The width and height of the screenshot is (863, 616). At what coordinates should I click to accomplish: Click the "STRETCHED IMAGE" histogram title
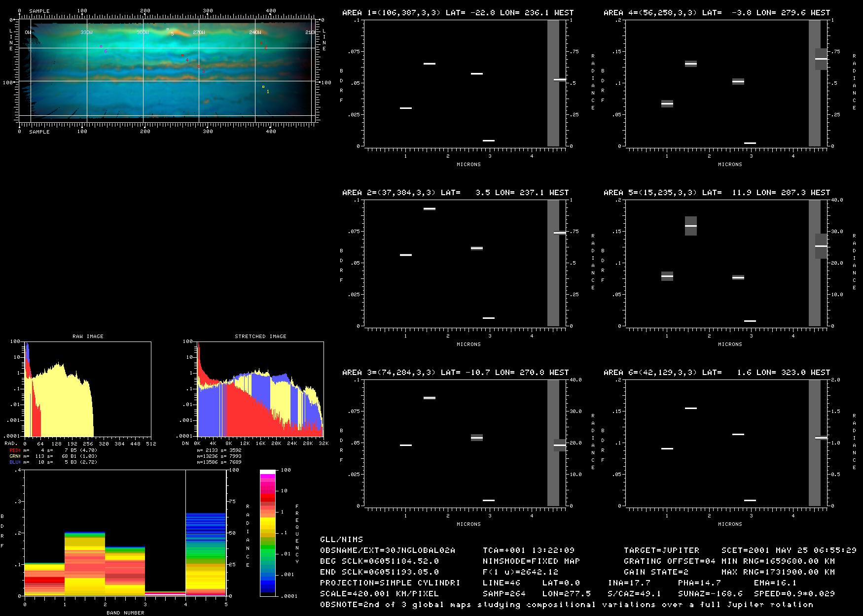tap(260, 337)
